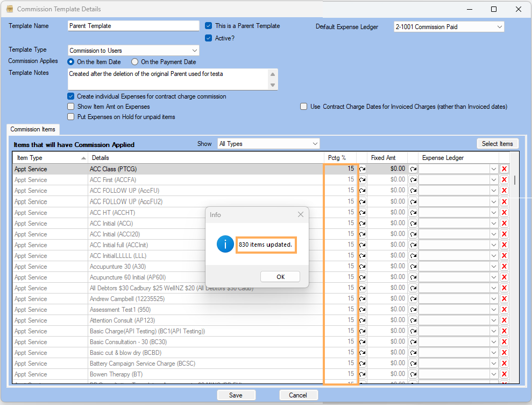Click red X on Battery Campaign Service Charge row
Viewport: 532px width, 405px height.
[504, 364]
